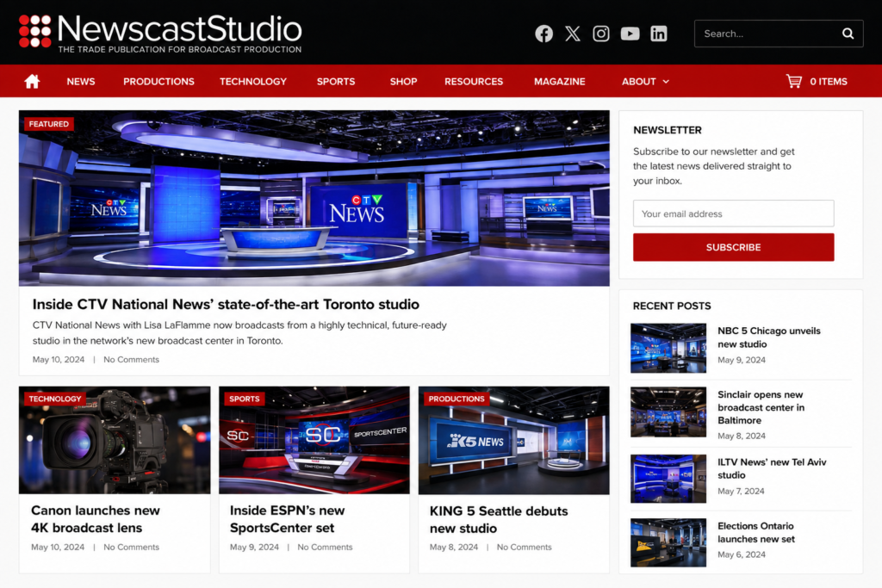Open Elections Ontario post thumbnail
The width and height of the screenshot is (882, 588).
point(668,542)
